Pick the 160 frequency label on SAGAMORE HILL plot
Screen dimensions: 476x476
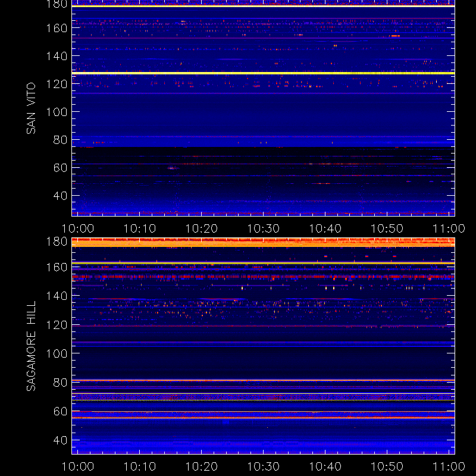57,267
